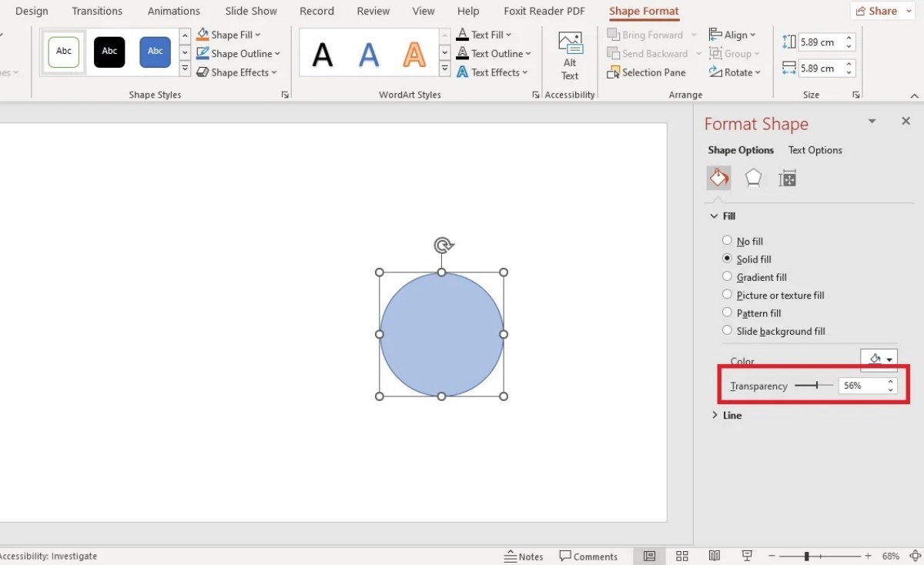The width and height of the screenshot is (924, 565).
Task: Select the Effects icon in Format Shape pane
Action: (753, 178)
